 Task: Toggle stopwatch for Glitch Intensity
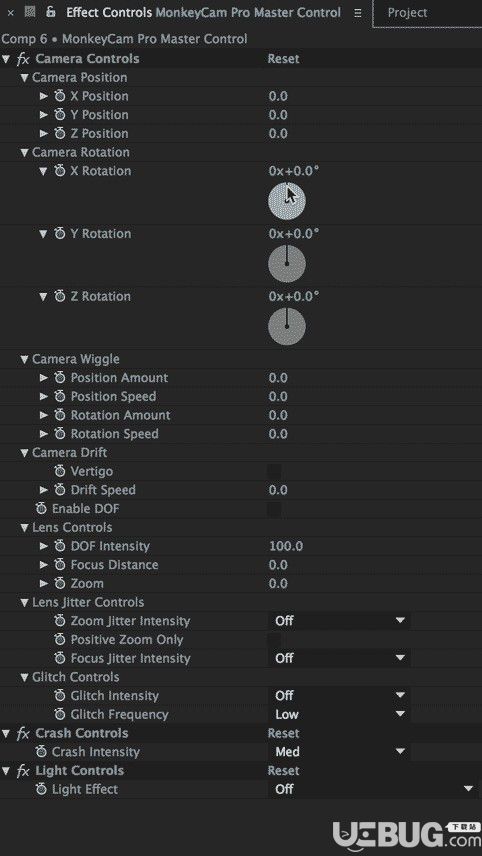coord(59,696)
